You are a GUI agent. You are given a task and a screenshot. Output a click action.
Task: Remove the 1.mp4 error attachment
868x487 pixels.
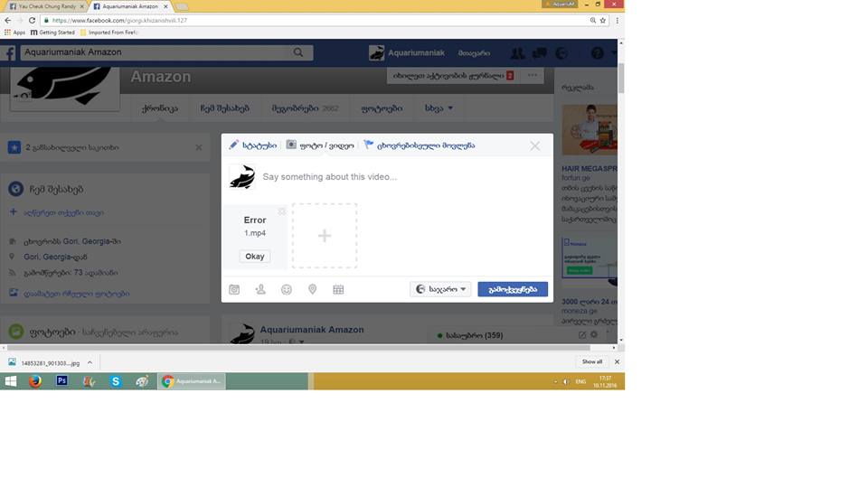[282, 211]
